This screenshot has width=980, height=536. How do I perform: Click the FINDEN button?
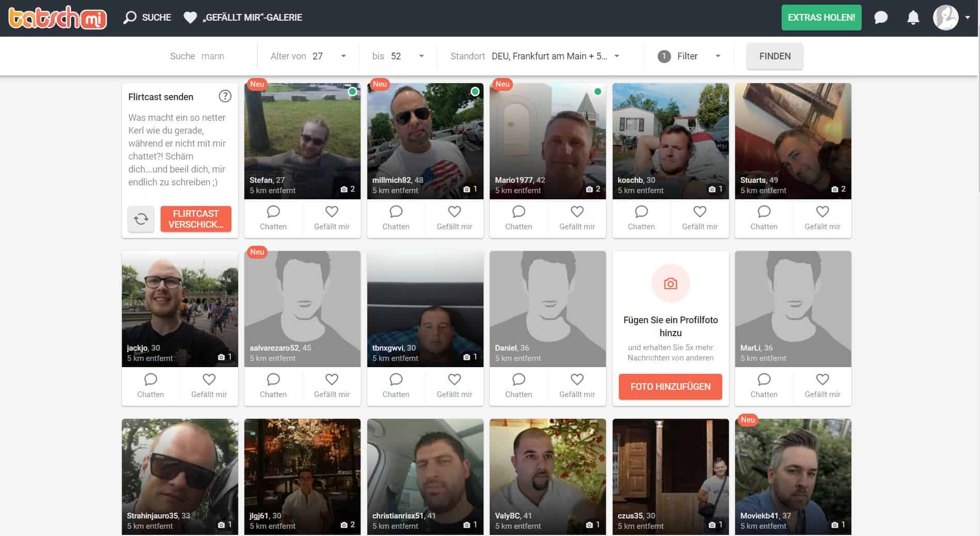click(x=775, y=56)
